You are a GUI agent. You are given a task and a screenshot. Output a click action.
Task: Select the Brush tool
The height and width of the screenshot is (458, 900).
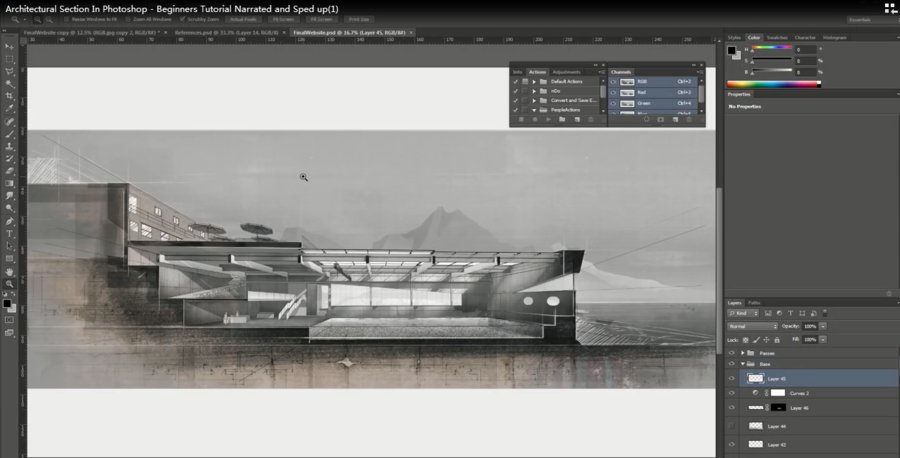(x=9, y=134)
